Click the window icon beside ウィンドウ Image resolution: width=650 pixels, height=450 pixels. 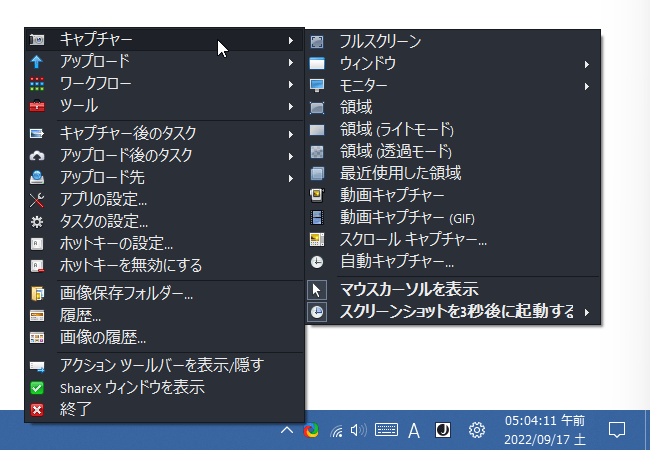pos(317,64)
